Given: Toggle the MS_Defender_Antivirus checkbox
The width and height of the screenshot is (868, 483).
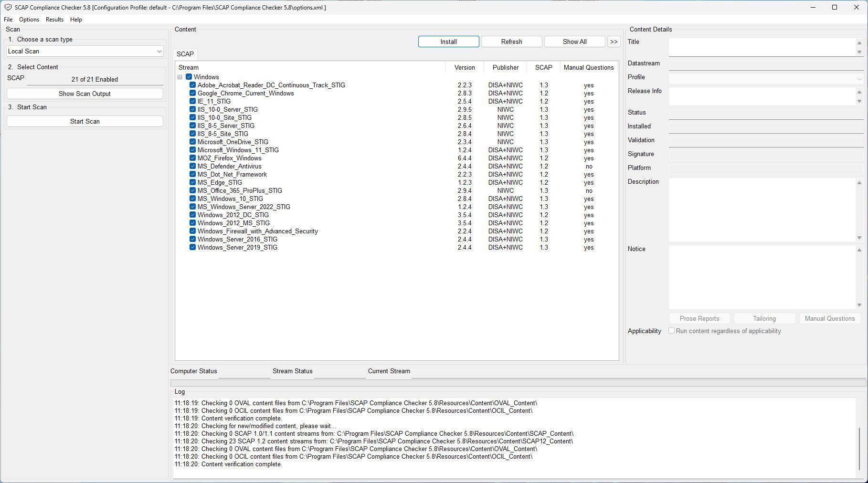Looking at the screenshot, I should 192,166.
